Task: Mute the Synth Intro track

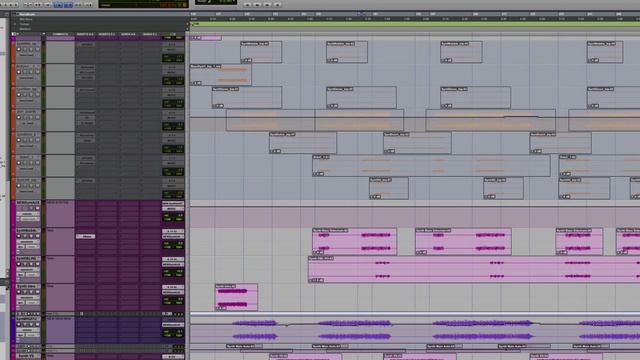Action: pos(37,292)
